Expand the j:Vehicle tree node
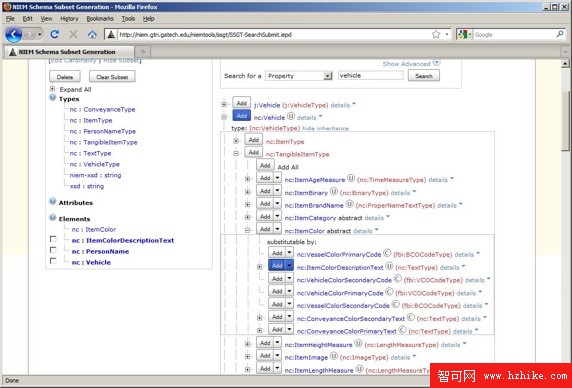 pyautogui.click(x=224, y=104)
